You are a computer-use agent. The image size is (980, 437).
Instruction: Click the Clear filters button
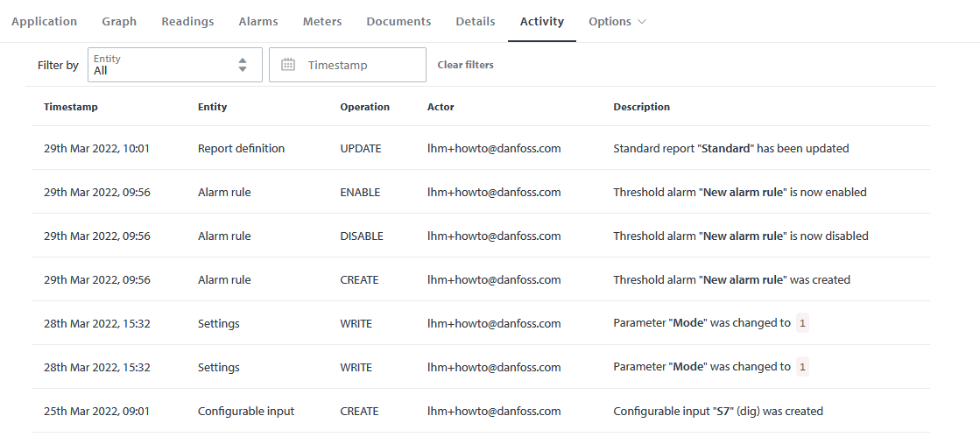pyautogui.click(x=465, y=65)
